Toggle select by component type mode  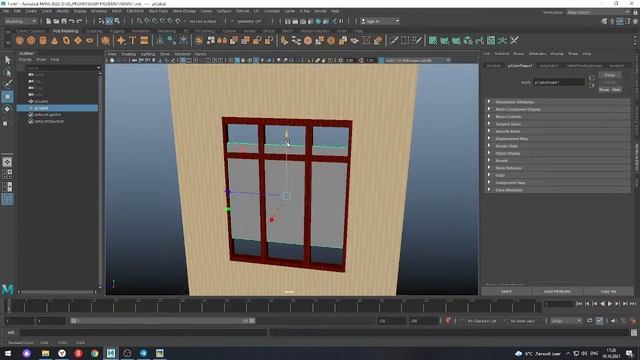[x=117, y=21]
